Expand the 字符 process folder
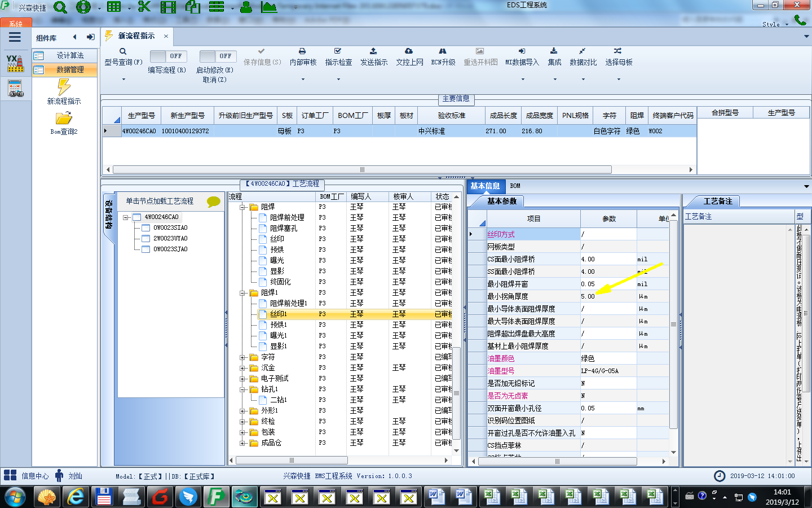Image resolution: width=812 pixels, height=508 pixels. pyautogui.click(x=242, y=357)
